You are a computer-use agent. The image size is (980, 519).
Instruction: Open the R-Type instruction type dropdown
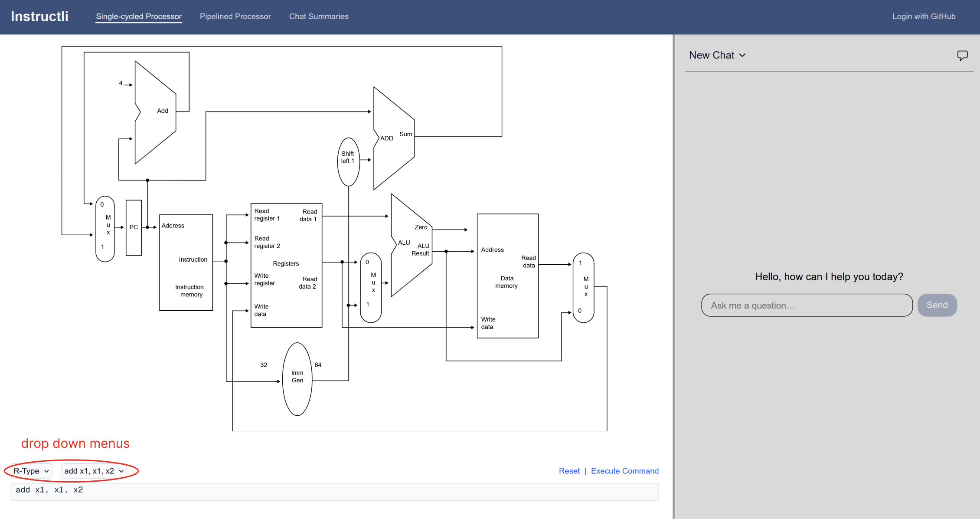(31, 471)
